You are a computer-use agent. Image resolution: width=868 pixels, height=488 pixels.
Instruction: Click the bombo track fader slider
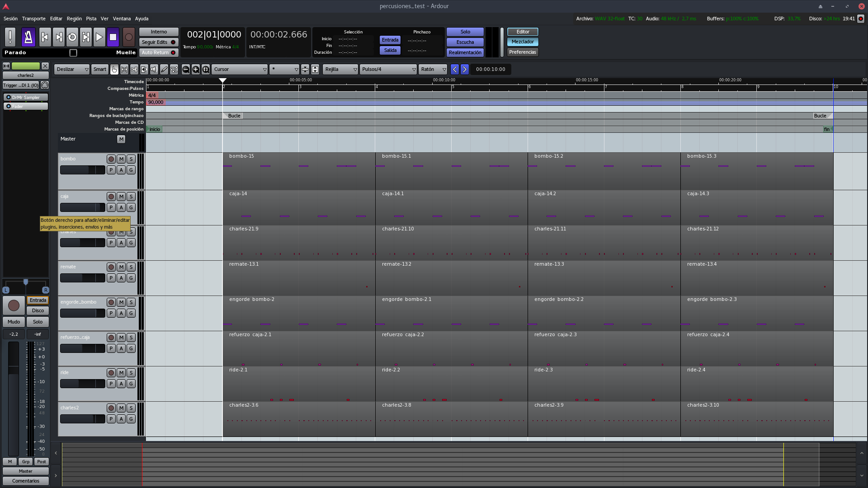(83, 170)
